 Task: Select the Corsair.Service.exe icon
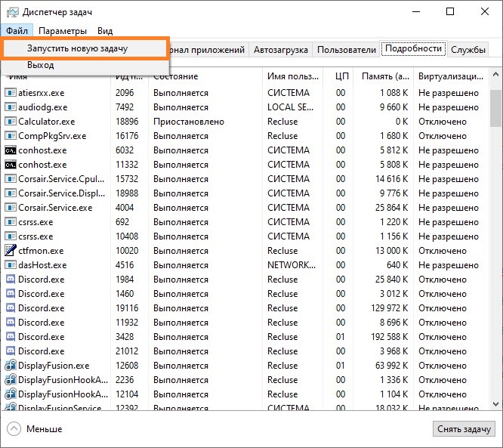pyautogui.click(x=11, y=207)
